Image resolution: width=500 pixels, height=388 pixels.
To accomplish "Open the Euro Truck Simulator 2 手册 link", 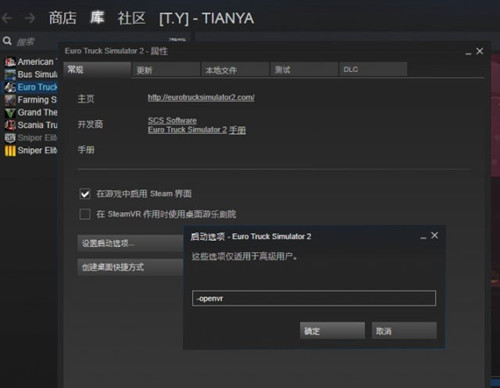I will tap(197, 130).
